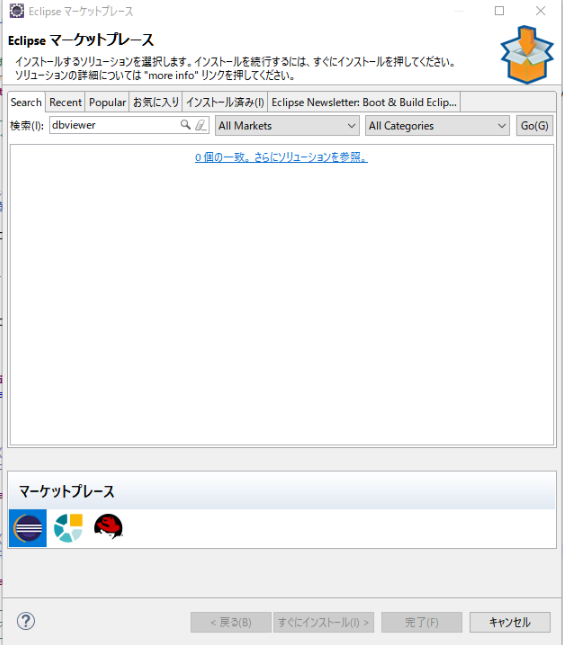Switch to the Search tab
This screenshot has width=563, height=645.
point(26,102)
